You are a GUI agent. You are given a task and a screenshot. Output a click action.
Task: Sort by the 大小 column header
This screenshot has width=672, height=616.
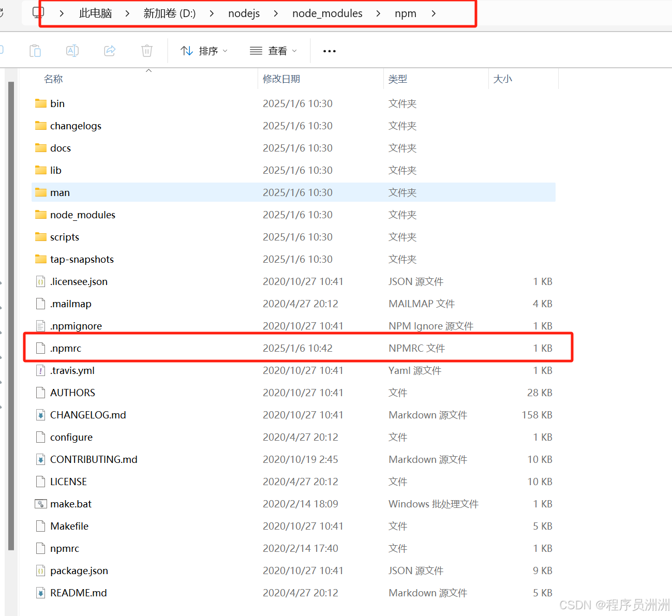point(503,79)
